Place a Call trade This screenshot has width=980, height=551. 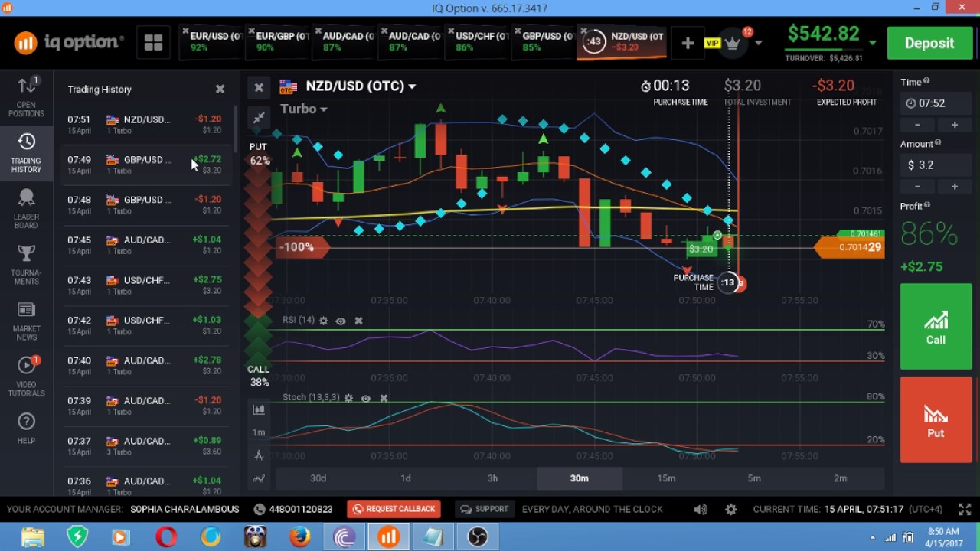click(x=936, y=327)
